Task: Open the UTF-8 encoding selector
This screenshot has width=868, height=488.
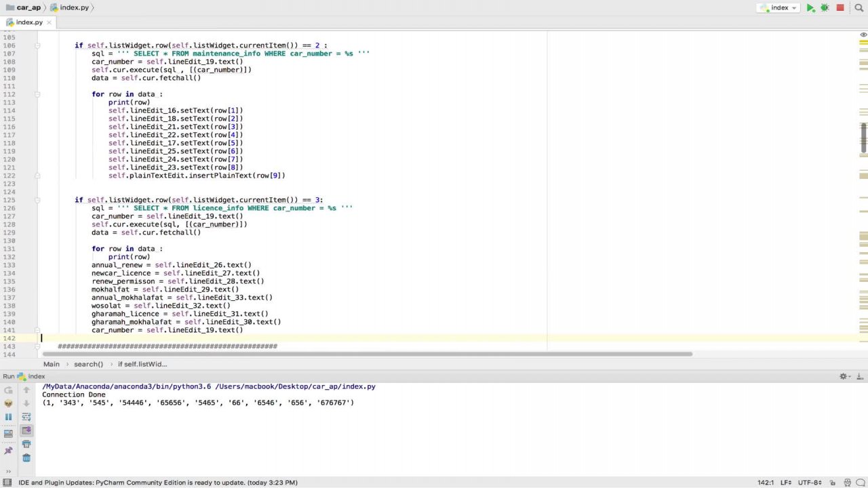Action: pos(810,483)
